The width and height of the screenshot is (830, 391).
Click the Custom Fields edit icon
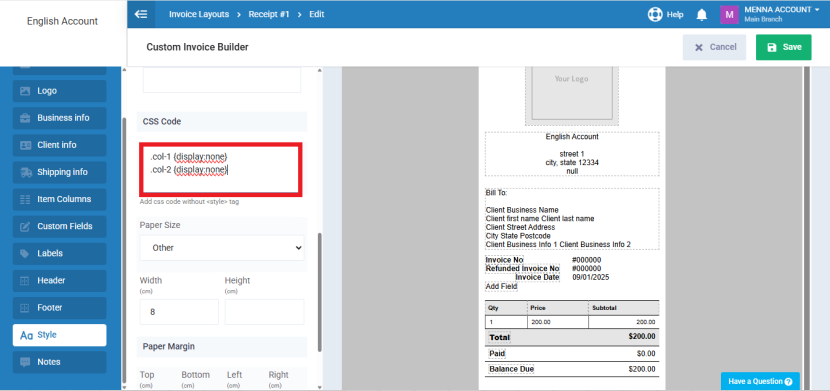25,226
